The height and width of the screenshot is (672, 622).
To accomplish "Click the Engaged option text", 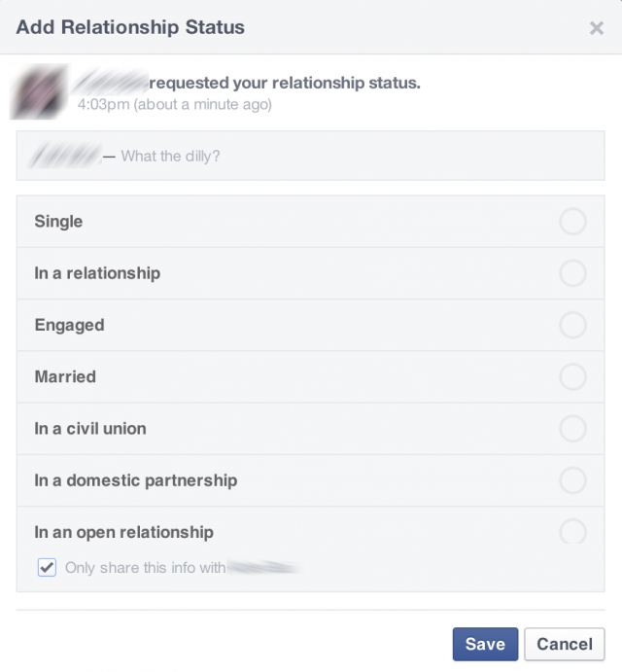I will [69, 325].
